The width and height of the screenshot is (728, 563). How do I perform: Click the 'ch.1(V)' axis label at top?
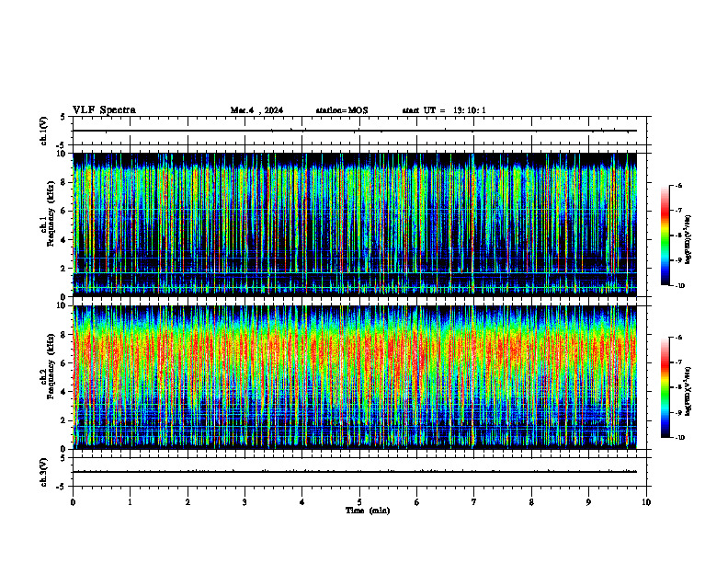44,131
